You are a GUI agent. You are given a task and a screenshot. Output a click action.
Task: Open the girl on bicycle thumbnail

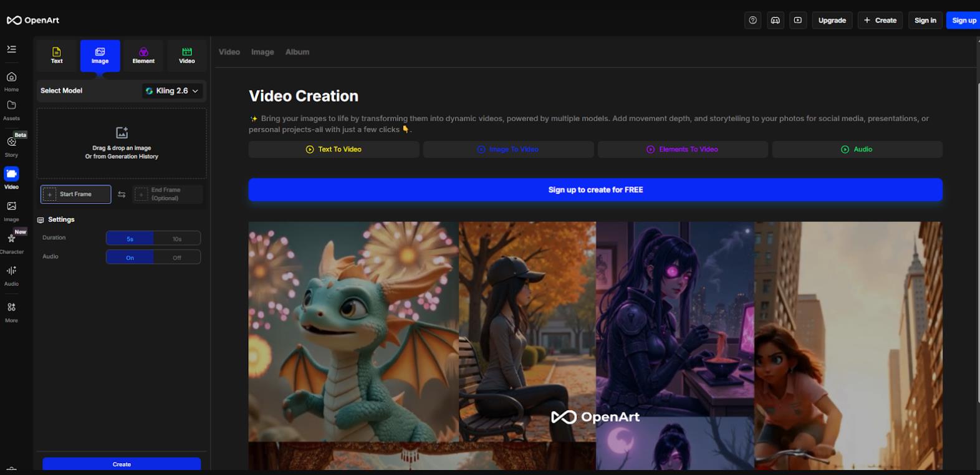point(848,346)
